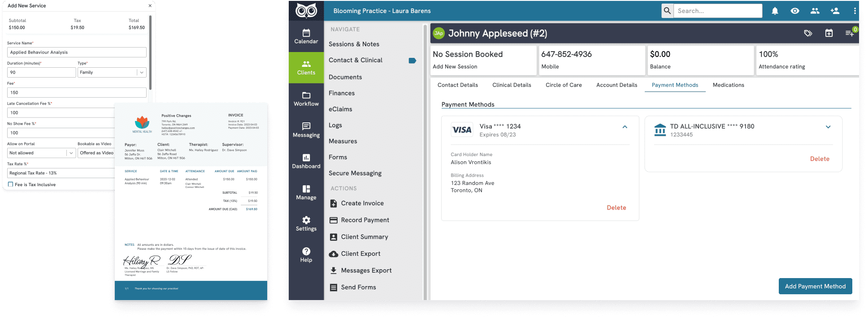868x318 pixels.
Task: Delete the Visa payment method
Action: (616, 208)
